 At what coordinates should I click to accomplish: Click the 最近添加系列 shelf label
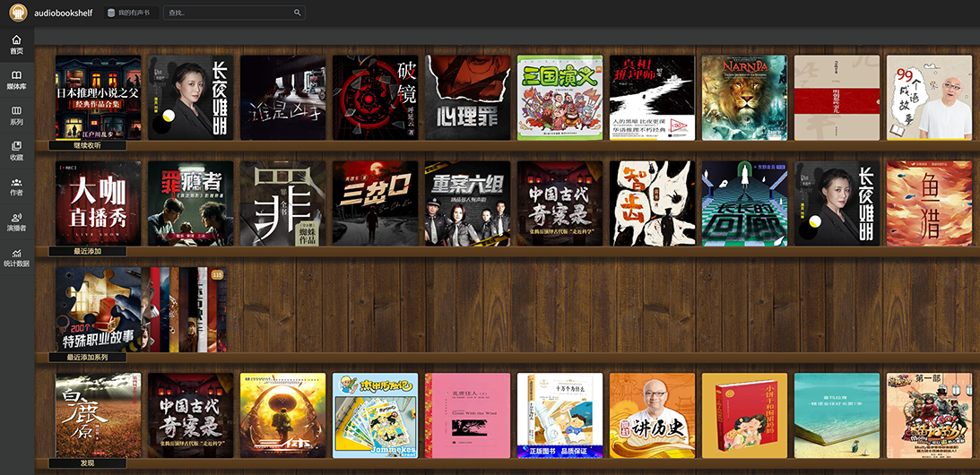[x=88, y=358]
